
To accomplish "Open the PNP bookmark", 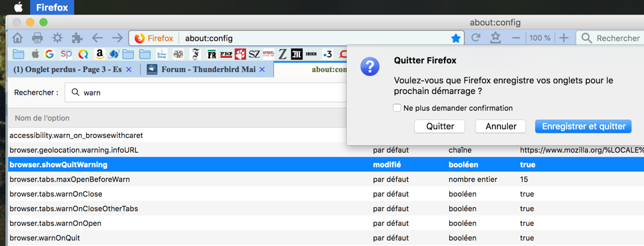I will (226, 54).
